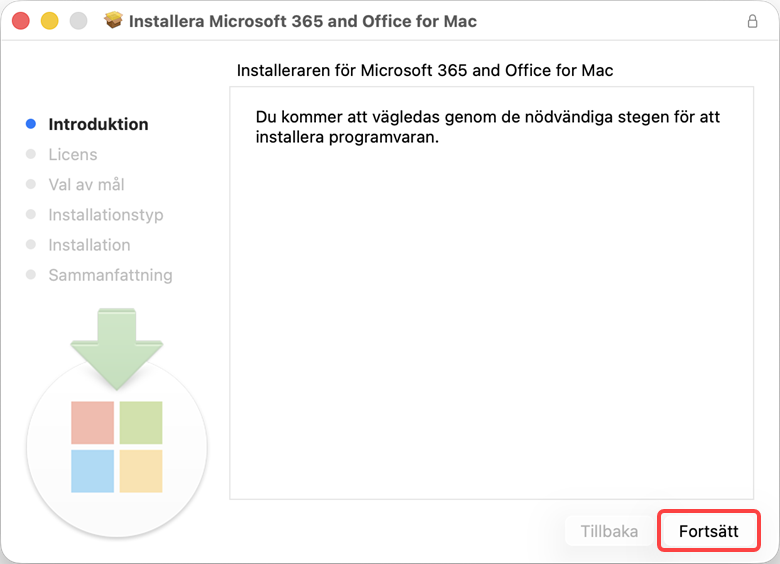This screenshot has width=780, height=564.
Task: Minimize the installer with the yellow button
Action: coord(49,21)
